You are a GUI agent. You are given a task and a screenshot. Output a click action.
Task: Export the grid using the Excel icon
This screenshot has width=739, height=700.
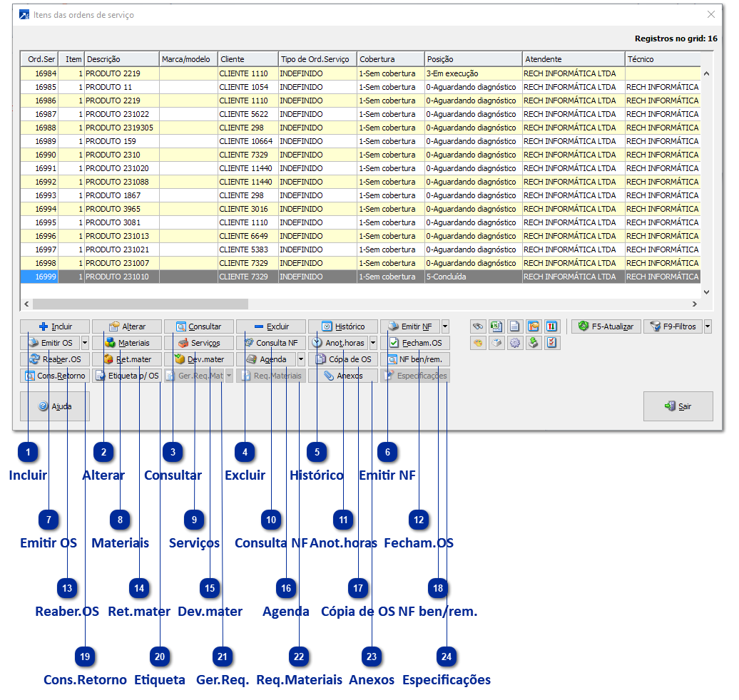(x=496, y=326)
